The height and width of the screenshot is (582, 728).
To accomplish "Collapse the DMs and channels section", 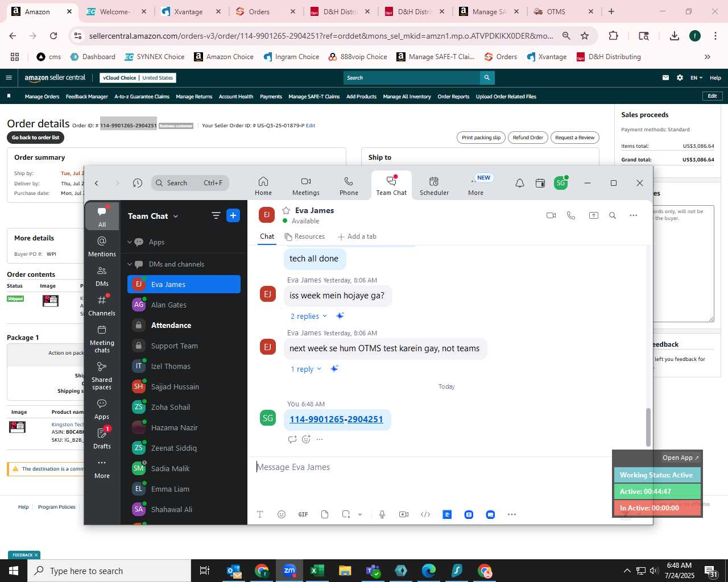I will tap(130, 264).
